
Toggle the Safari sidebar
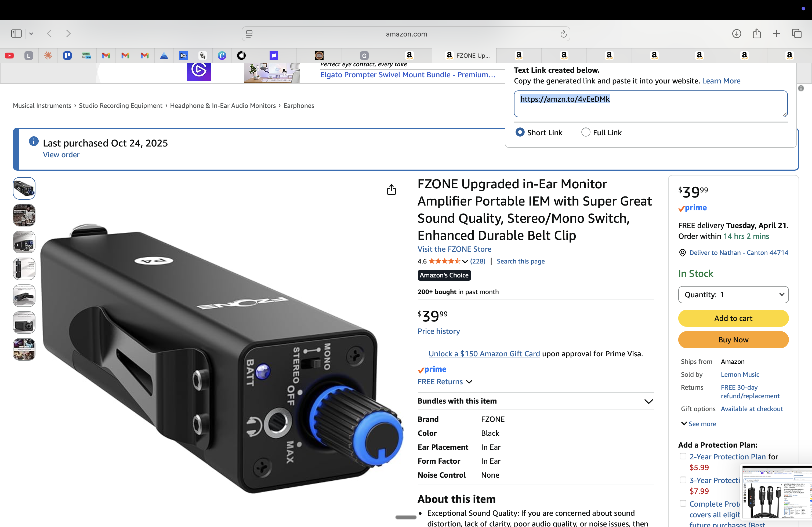16,33
